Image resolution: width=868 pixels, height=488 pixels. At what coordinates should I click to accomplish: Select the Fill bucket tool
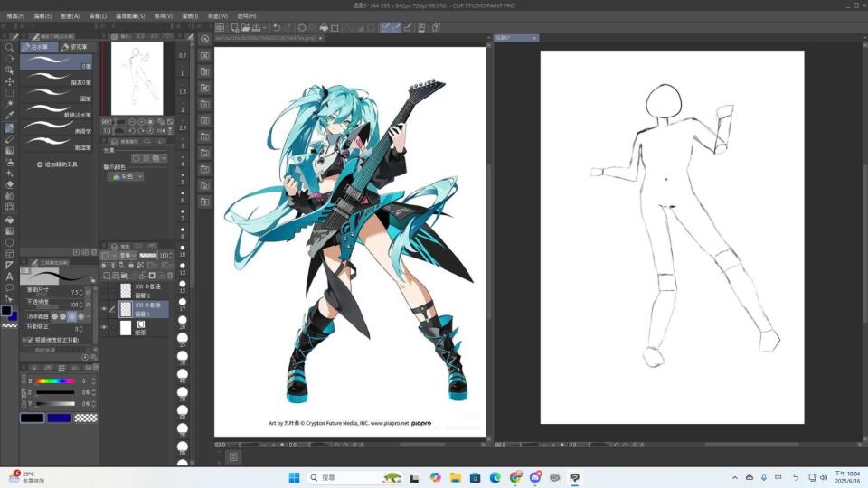tap(9, 220)
